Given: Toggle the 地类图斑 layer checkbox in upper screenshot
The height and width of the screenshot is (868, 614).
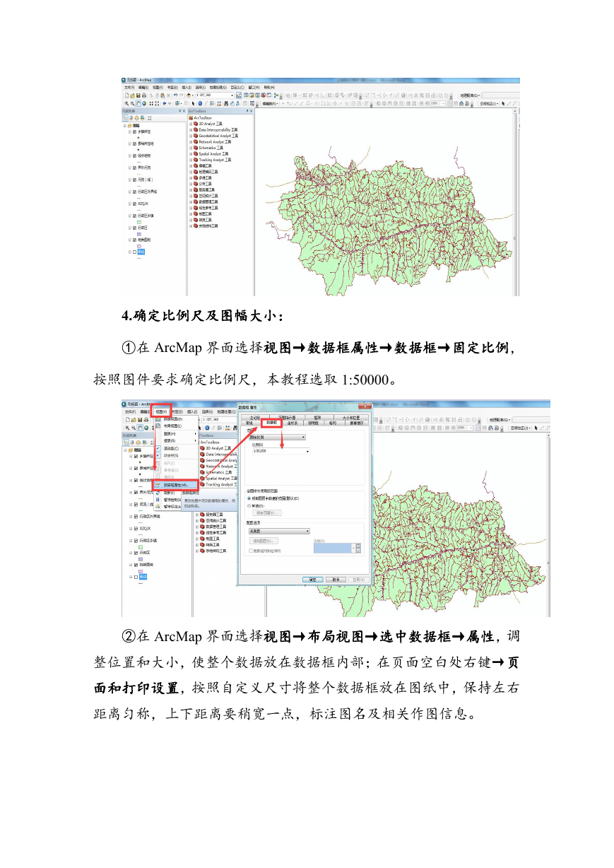Looking at the screenshot, I should click(x=134, y=240).
